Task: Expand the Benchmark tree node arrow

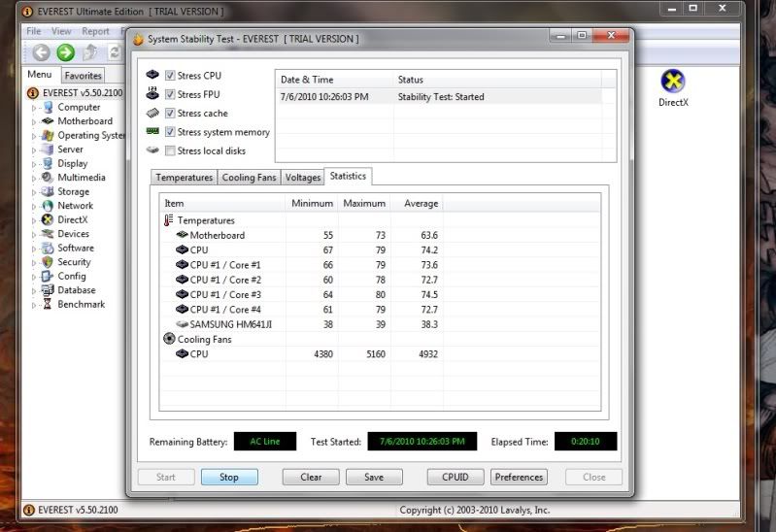Action: [34, 305]
